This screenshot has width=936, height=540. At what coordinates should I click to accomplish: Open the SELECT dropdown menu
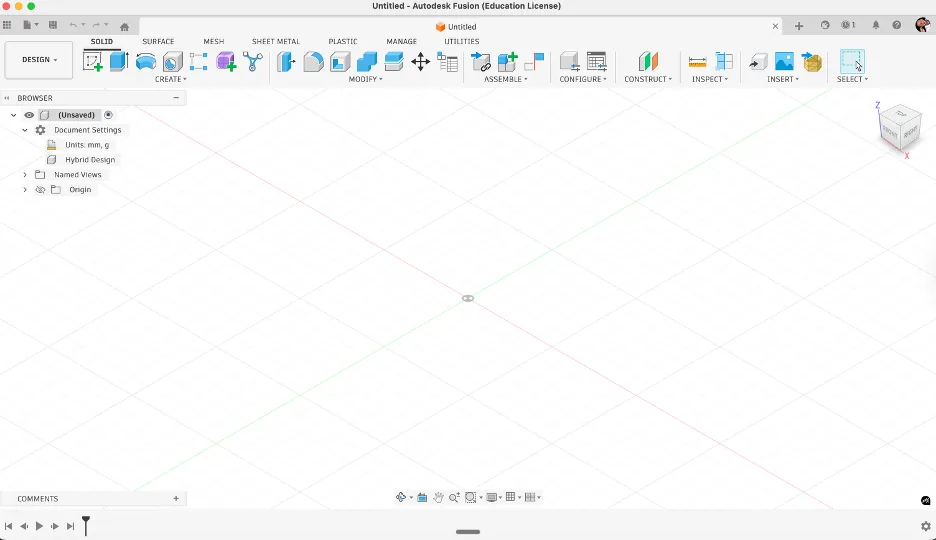coord(852,79)
